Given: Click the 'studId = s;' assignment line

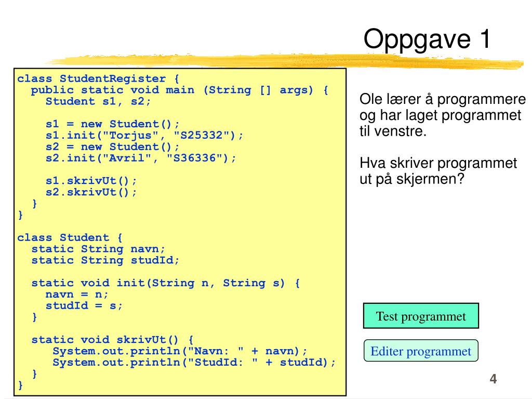Looking at the screenshot, I should pos(84,305).
